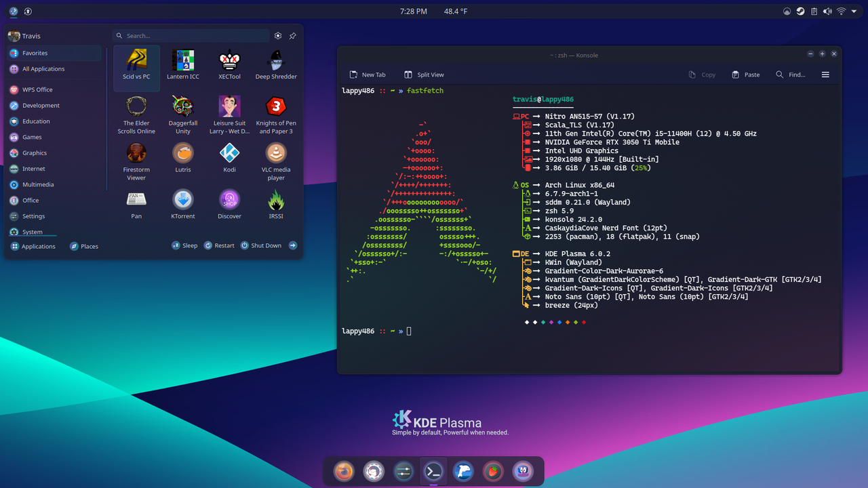The width and height of the screenshot is (868, 488).
Task: Click Split View in Konsole
Action: coord(424,75)
